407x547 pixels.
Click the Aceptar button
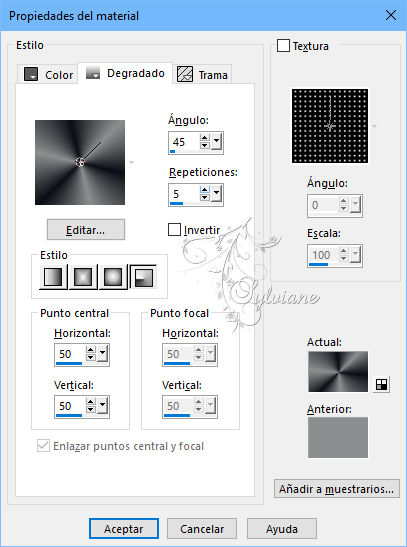124,529
